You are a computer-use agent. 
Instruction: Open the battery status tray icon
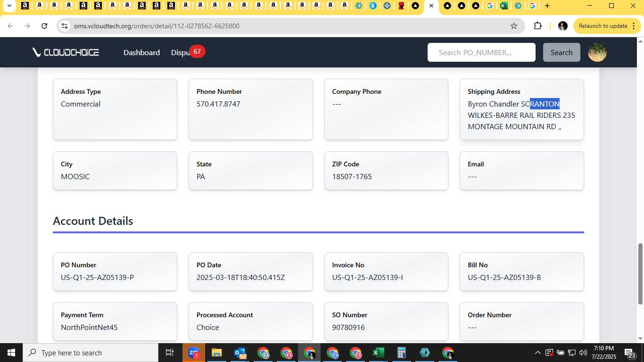click(561, 353)
